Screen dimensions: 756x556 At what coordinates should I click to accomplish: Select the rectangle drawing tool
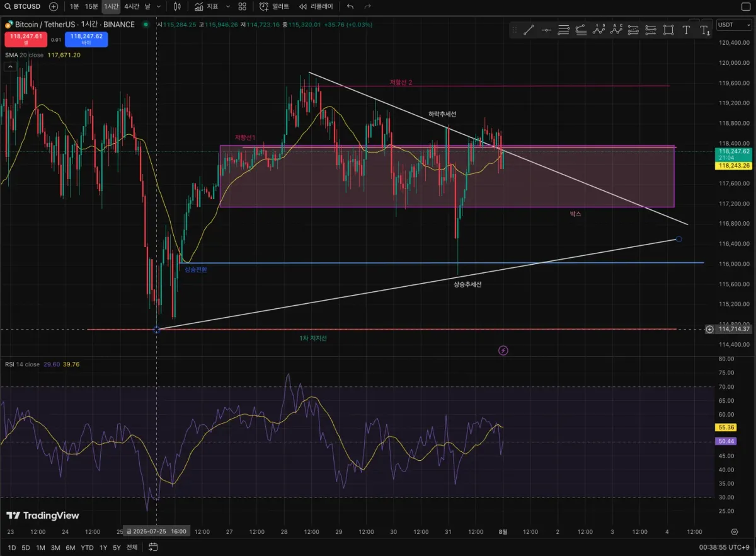click(x=669, y=30)
